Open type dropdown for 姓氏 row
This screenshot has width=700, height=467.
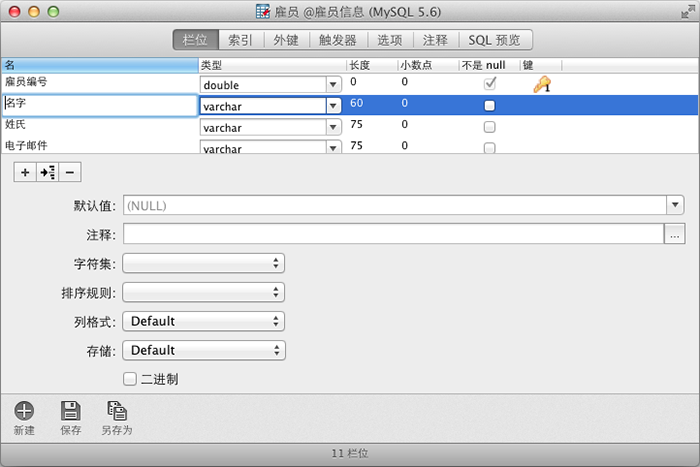click(333, 127)
